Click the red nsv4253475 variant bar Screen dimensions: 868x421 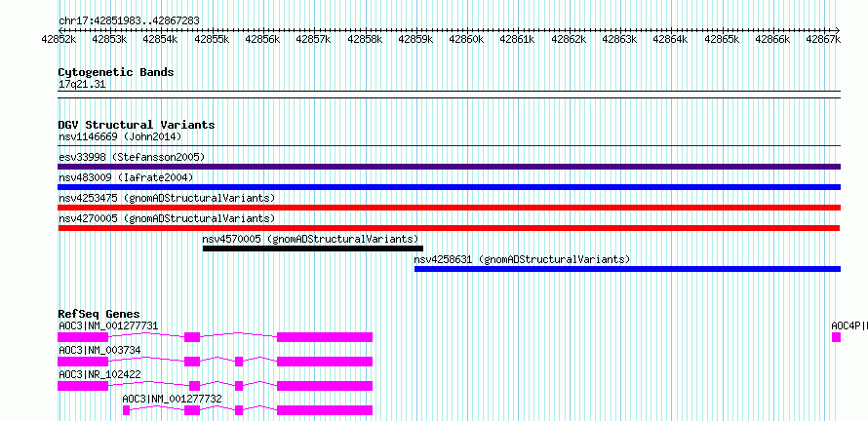450,208
